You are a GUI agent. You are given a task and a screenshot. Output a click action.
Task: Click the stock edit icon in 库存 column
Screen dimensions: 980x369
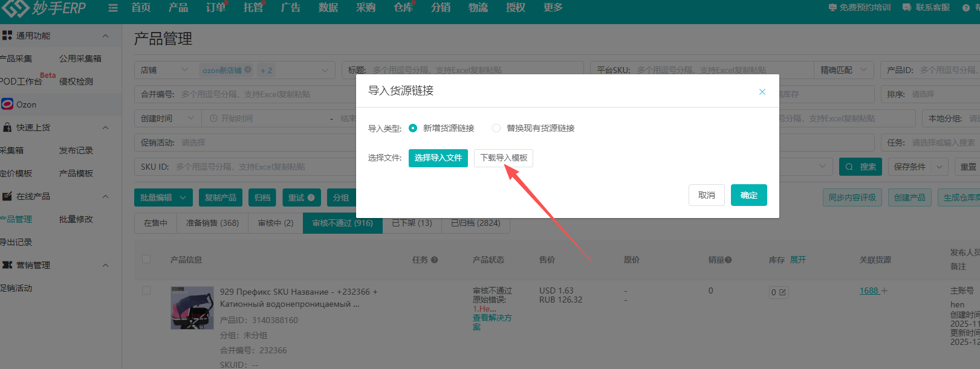[782, 292]
